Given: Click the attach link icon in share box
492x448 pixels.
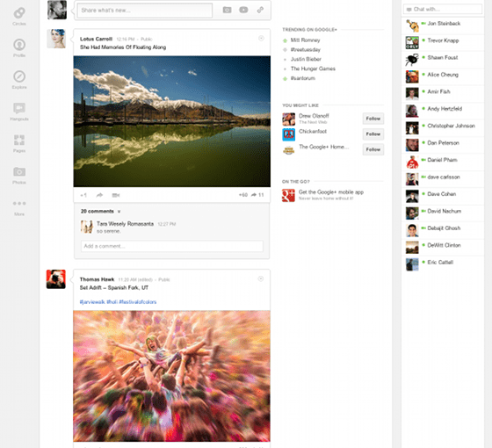Looking at the screenshot, I should [260, 10].
